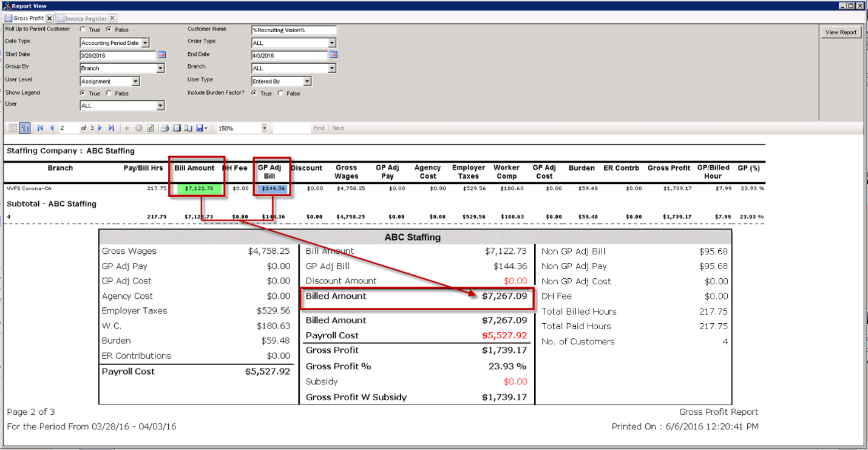The image size is (868, 450).
Task: Close the Invoice Register tab
Action: pos(112,18)
